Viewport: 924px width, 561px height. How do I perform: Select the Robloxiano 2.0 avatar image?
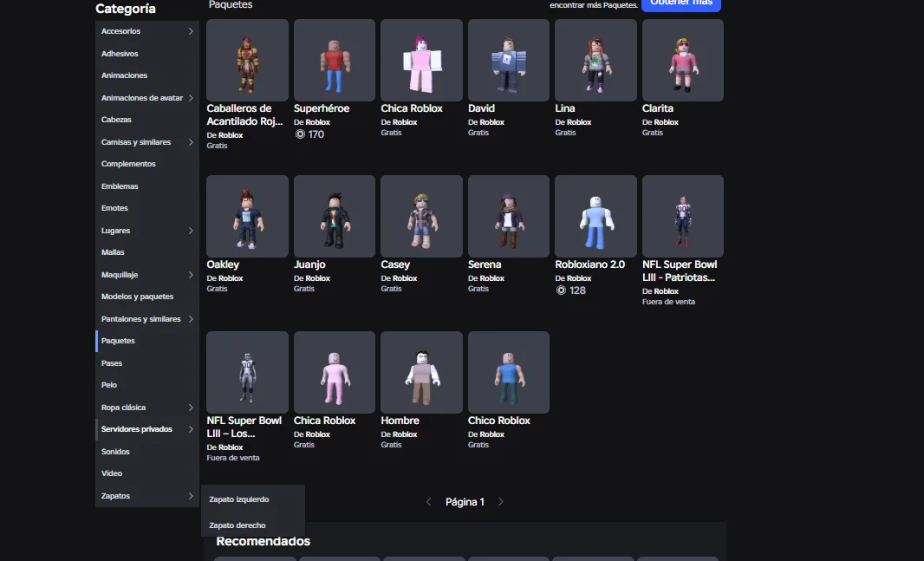(595, 216)
